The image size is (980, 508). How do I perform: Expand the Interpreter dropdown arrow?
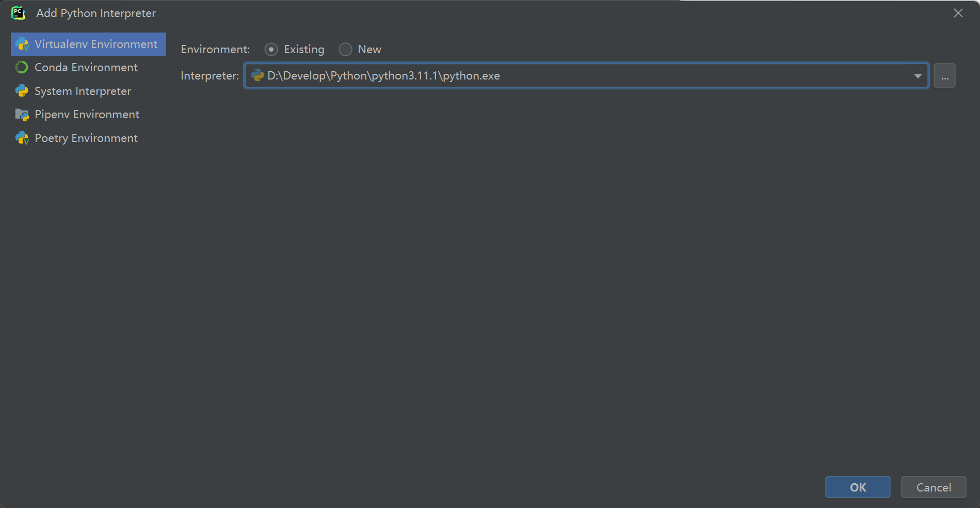point(918,76)
